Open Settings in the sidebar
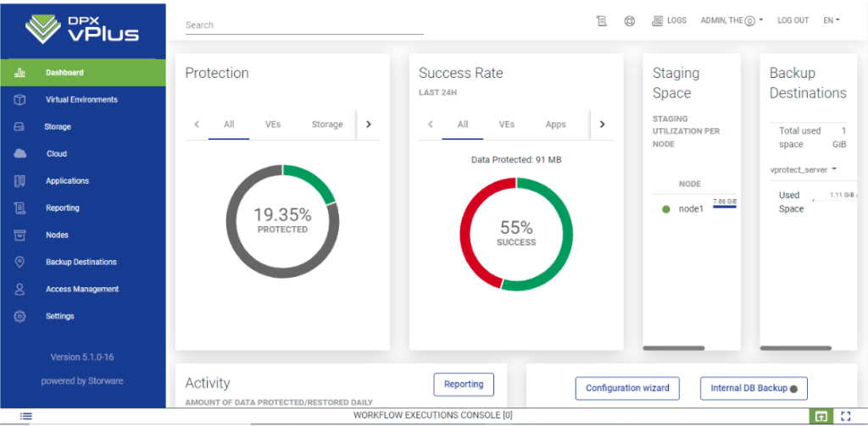Image resolution: width=868 pixels, height=426 pixels. (82, 317)
